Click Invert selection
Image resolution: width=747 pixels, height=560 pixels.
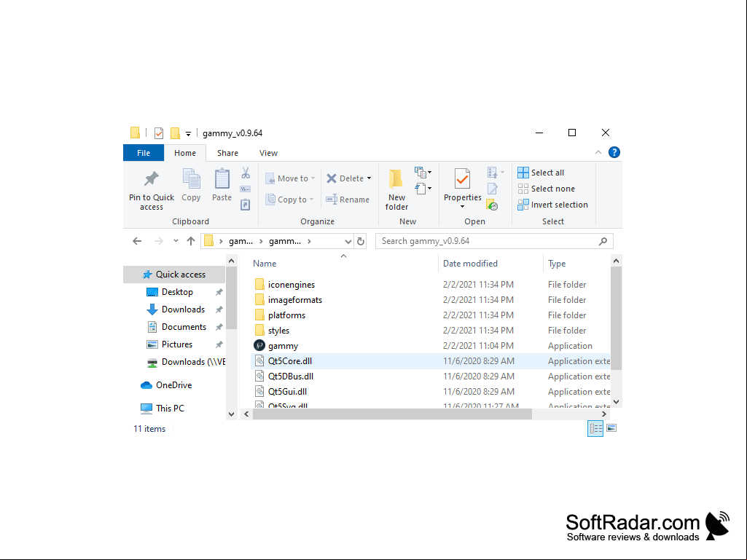tap(552, 205)
